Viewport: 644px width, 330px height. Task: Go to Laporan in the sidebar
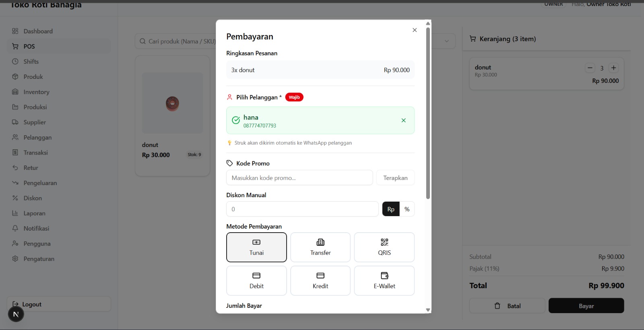34,213
